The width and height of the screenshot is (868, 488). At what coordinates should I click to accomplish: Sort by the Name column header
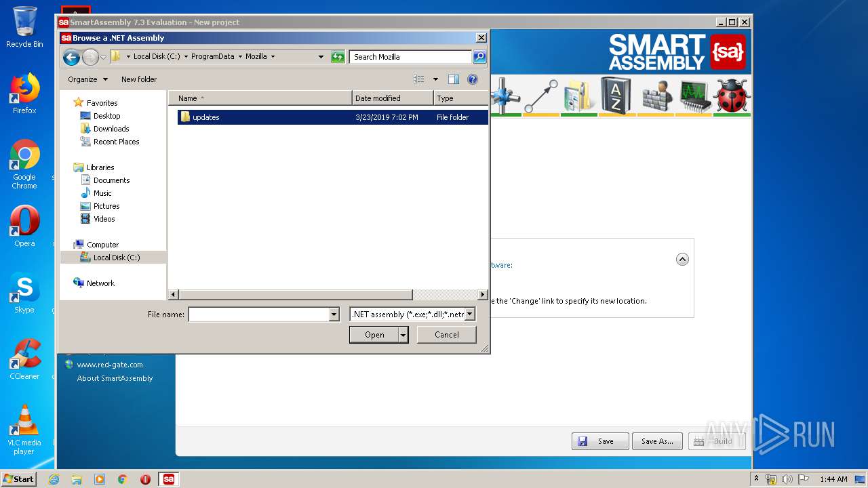[x=260, y=98]
